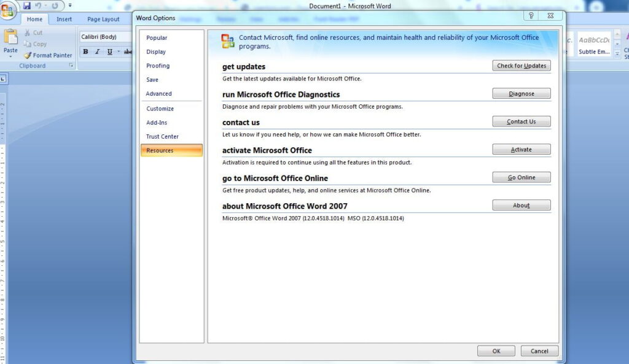Click the Diagnose button
The image size is (629, 364).
coord(522,94)
